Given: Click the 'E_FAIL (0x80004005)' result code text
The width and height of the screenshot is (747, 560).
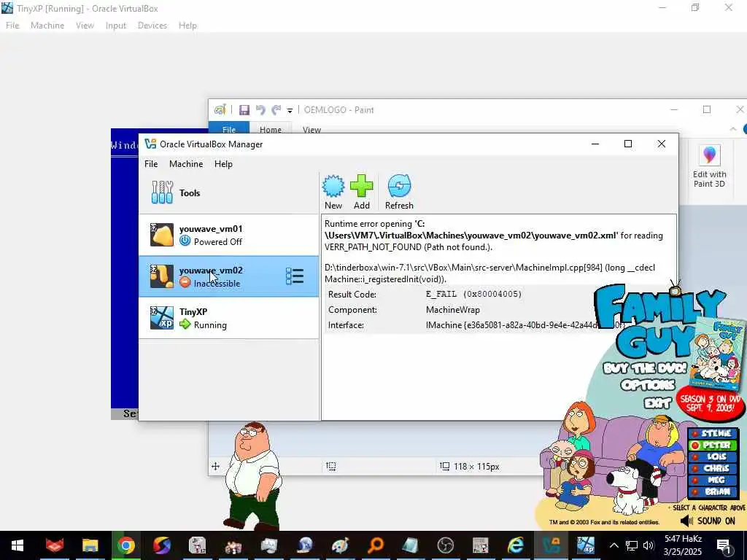Looking at the screenshot, I should coord(473,295).
